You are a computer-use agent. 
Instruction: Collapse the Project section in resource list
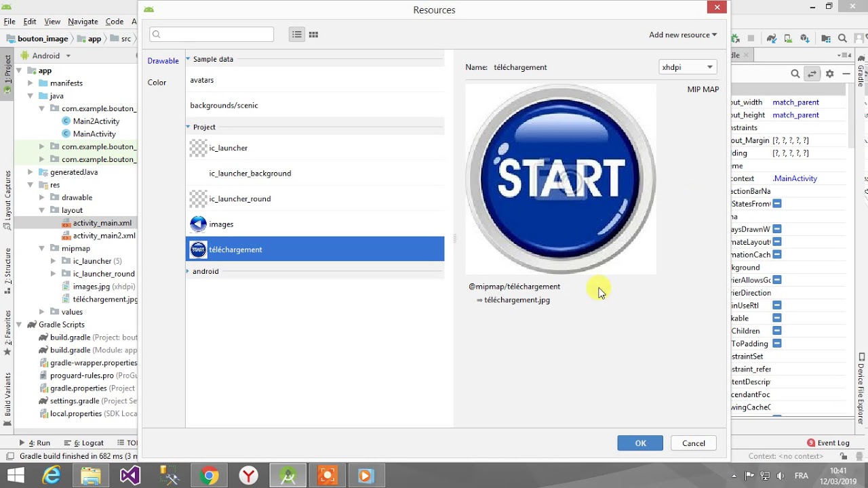(x=188, y=127)
